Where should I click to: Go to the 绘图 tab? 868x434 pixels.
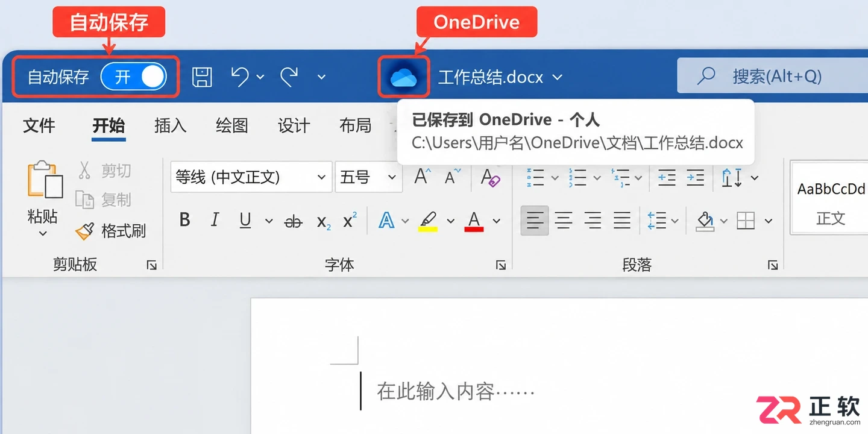click(x=232, y=125)
